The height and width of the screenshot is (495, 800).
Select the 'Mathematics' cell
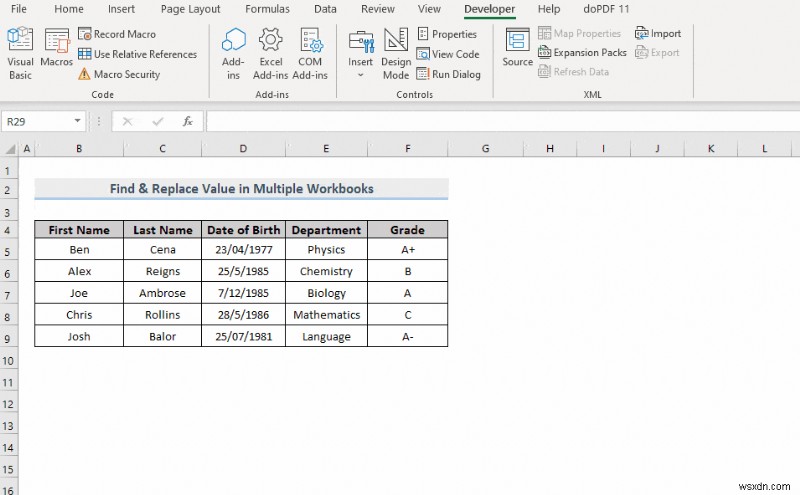click(x=326, y=315)
